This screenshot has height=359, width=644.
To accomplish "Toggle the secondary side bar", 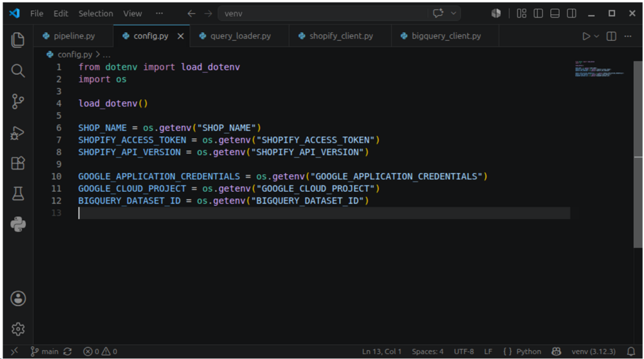I will (571, 14).
